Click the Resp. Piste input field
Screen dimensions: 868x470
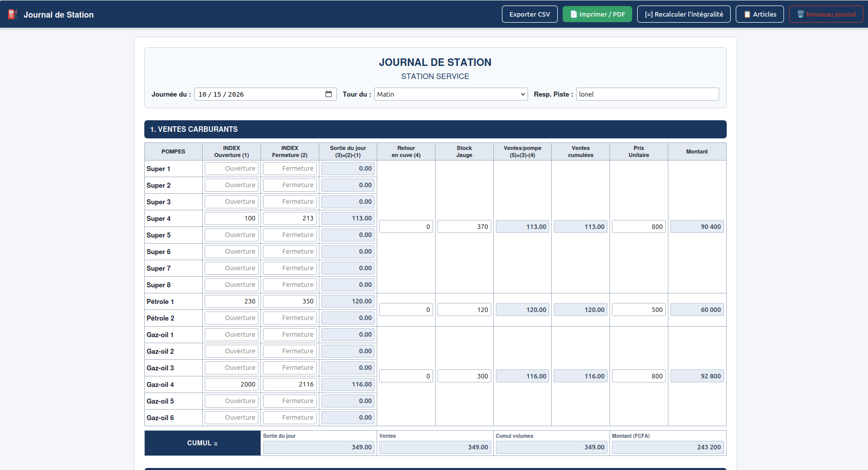[x=647, y=94]
